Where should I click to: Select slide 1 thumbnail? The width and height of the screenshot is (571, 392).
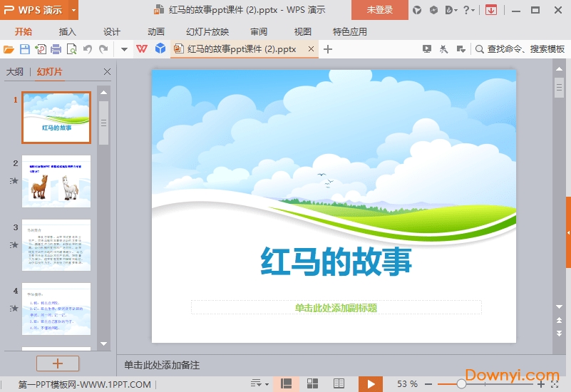point(56,118)
